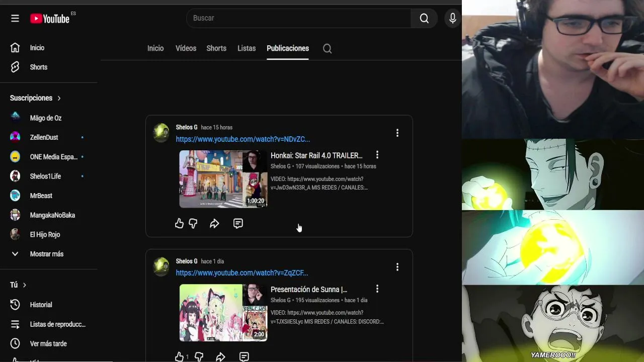Screen dimensions: 644x362
Task: Open MrBeast channel avatar
Action: pos(15,196)
